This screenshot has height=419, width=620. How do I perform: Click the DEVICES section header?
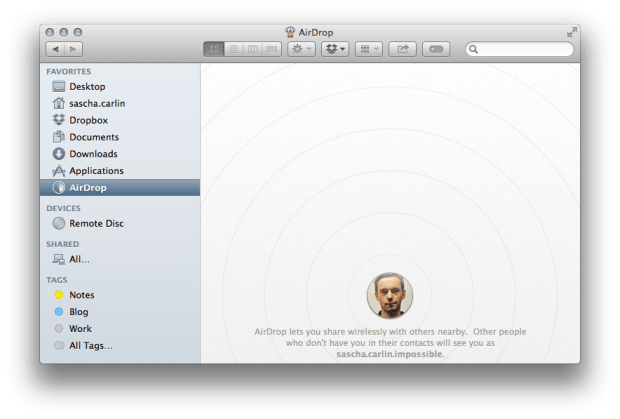tap(64, 208)
